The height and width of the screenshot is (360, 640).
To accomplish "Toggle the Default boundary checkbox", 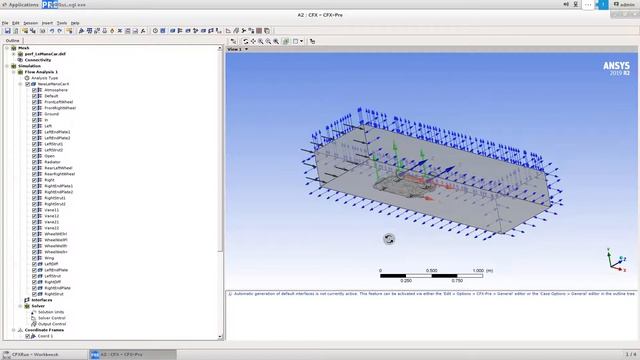I will tap(34, 96).
